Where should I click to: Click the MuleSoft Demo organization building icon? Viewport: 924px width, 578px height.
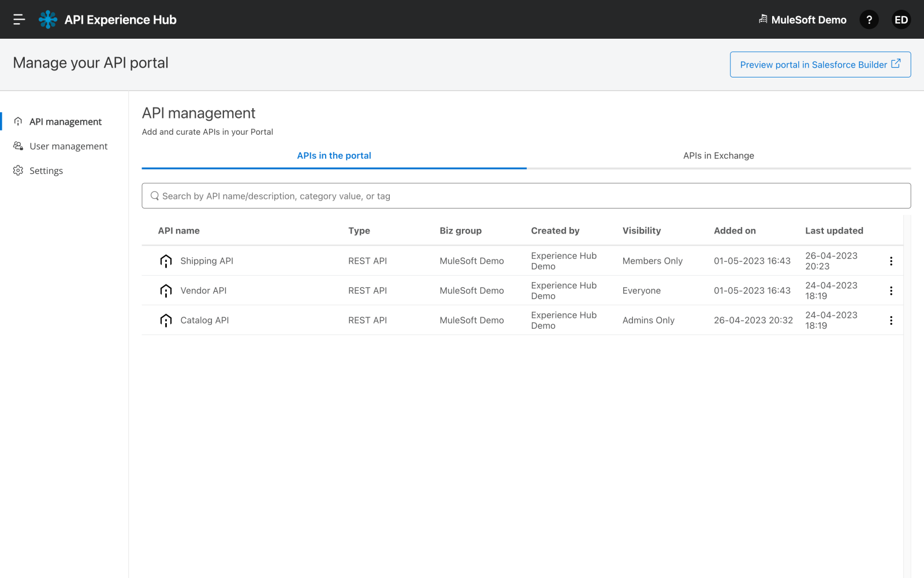coord(763,19)
